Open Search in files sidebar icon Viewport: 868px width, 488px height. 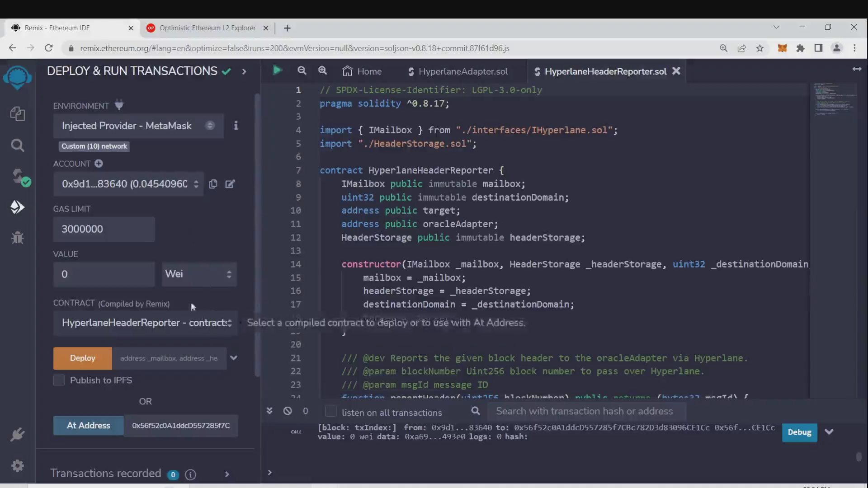17,145
